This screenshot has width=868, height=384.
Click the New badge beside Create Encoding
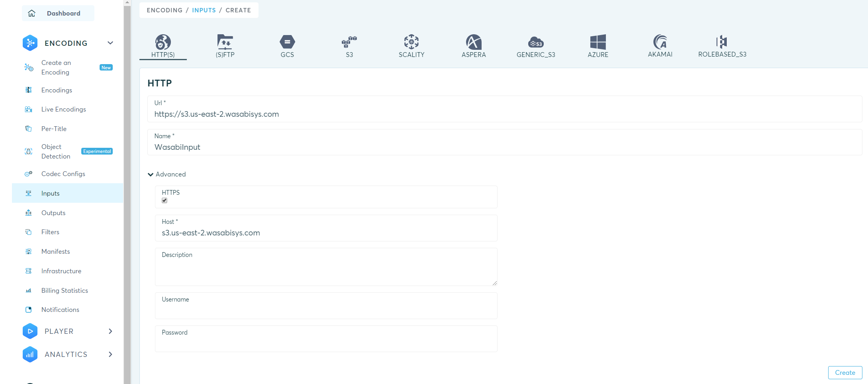(x=106, y=67)
